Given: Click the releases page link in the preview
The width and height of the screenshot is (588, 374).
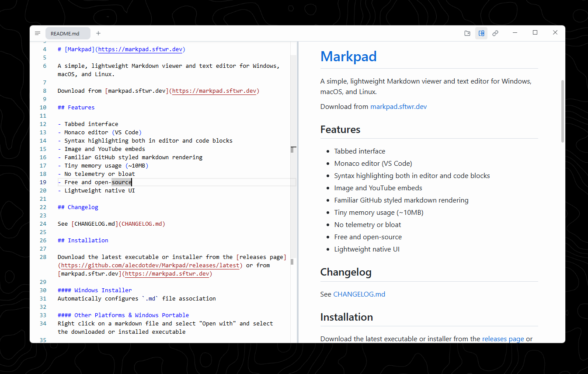Looking at the screenshot, I should pyautogui.click(x=503, y=339).
